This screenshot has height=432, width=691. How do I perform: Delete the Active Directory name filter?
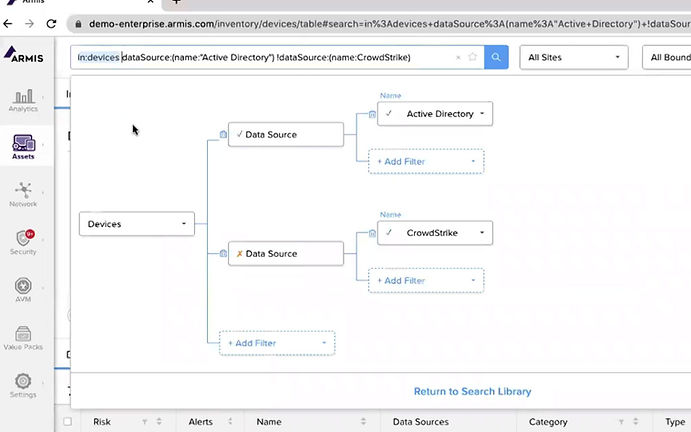pos(372,114)
